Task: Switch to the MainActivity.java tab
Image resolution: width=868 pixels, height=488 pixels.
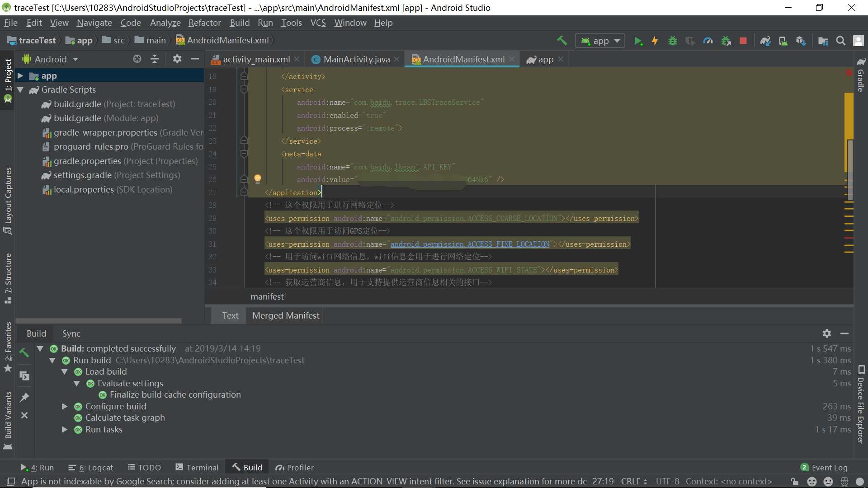Action: click(x=356, y=59)
